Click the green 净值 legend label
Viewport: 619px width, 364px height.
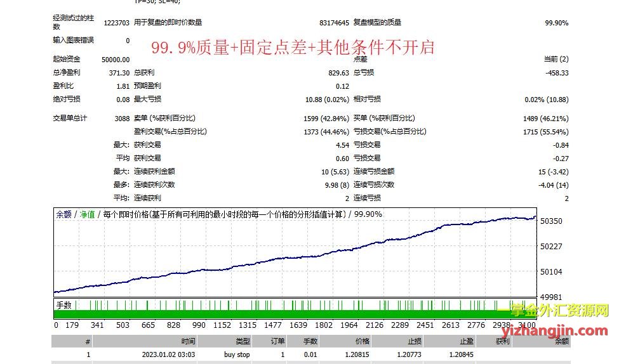pyautogui.click(x=86, y=214)
